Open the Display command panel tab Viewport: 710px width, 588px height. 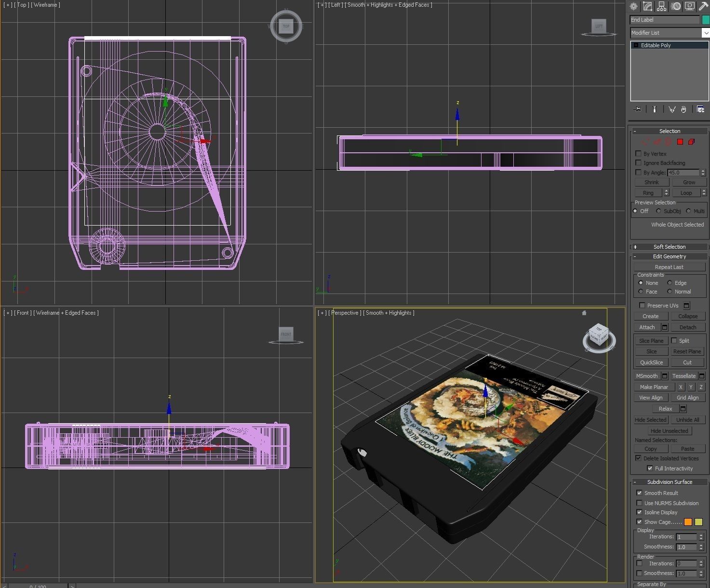[690, 6]
